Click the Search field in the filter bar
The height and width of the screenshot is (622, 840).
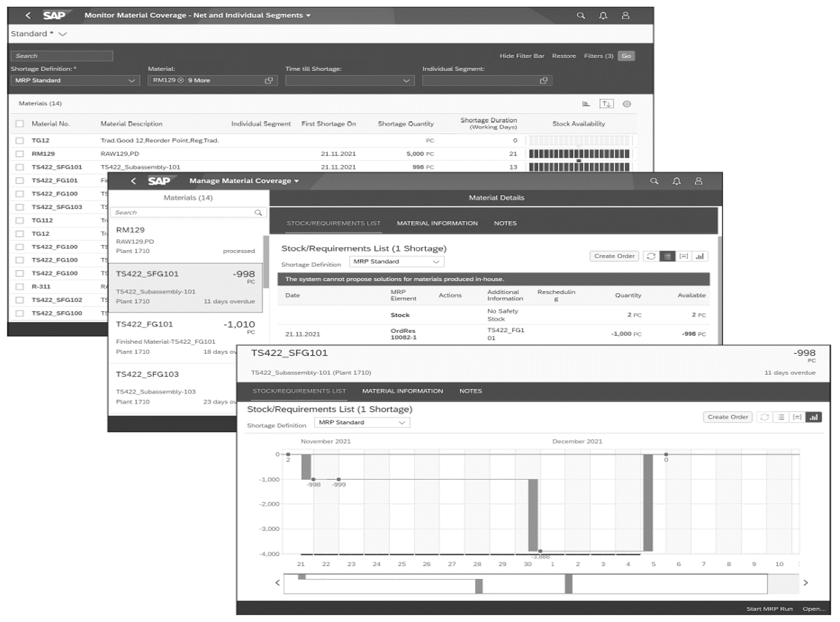(60, 56)
